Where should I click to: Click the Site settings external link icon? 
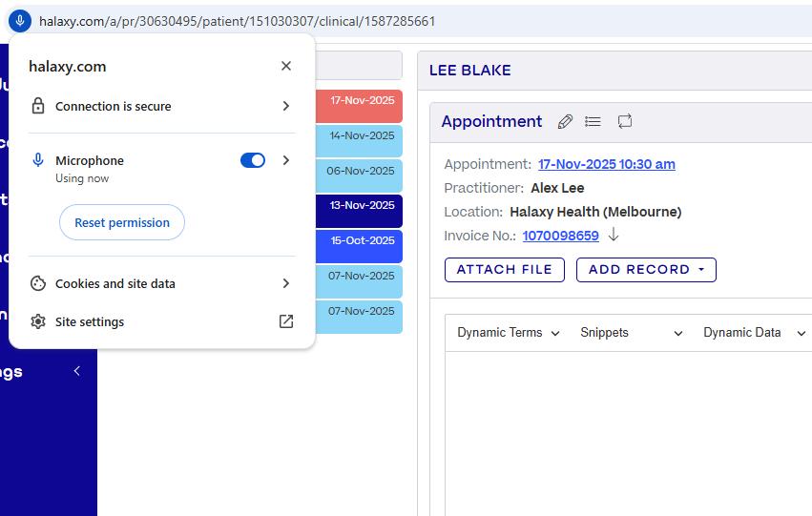click(286, 321)
